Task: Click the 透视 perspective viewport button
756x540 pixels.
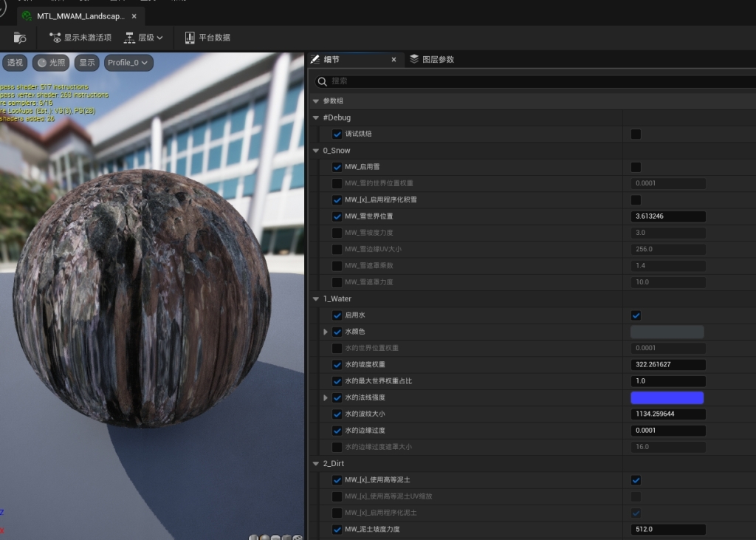Action: (15, 63)
